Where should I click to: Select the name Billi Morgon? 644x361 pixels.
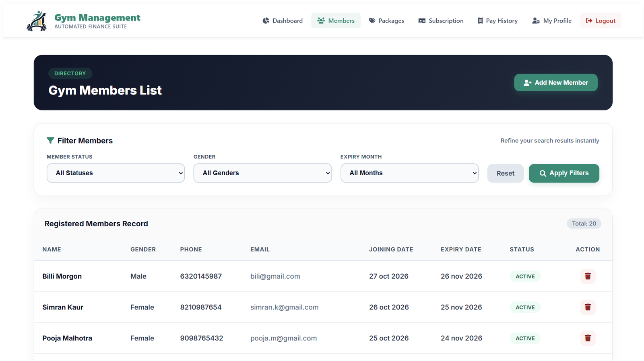tap(62, 276)
